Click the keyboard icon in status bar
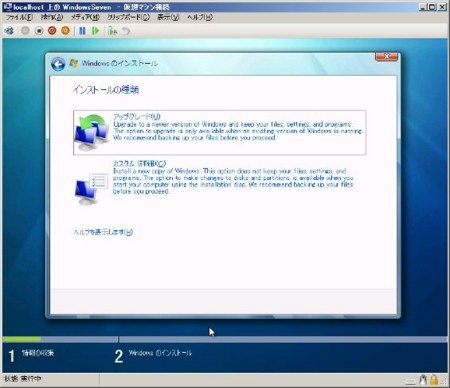450x388 pixels. [x=411, y=381]
